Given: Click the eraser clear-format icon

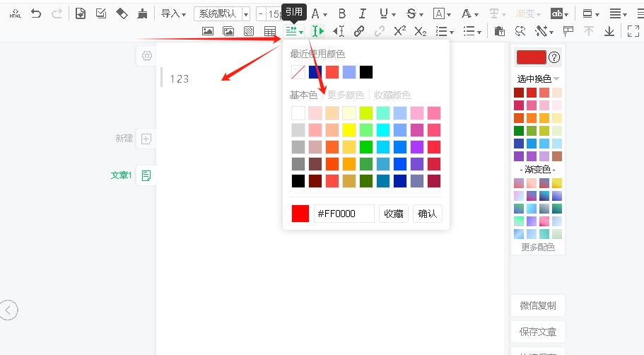Looking at the screenshot, I should tap(122, 13).
